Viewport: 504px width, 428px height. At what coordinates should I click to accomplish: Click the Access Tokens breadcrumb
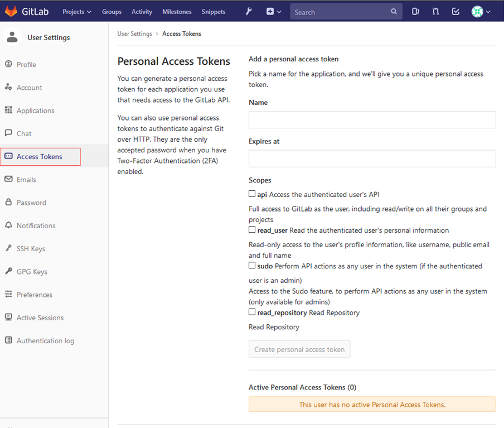pyautogui.click(x=182, y=34)
